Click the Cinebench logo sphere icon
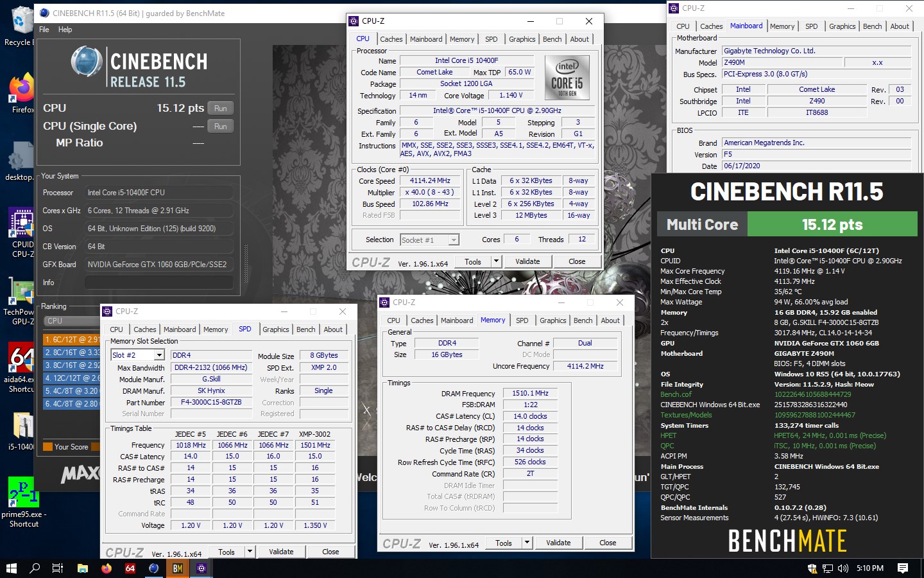 [x=86, y=62]
